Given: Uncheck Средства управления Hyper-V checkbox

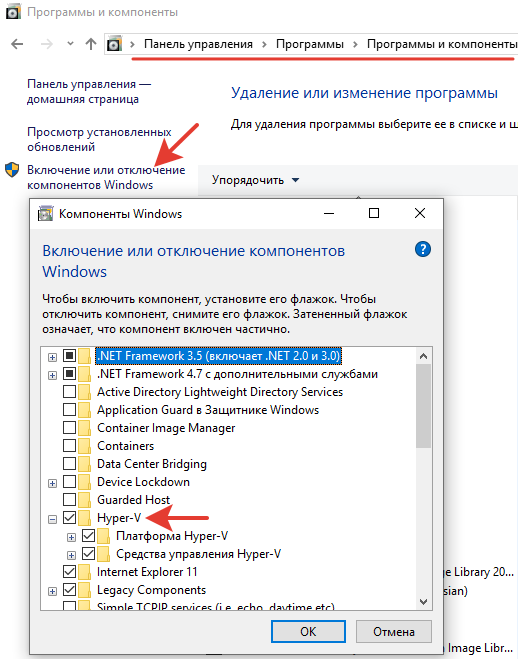Looking at the screenshot, I should [88, 554].
